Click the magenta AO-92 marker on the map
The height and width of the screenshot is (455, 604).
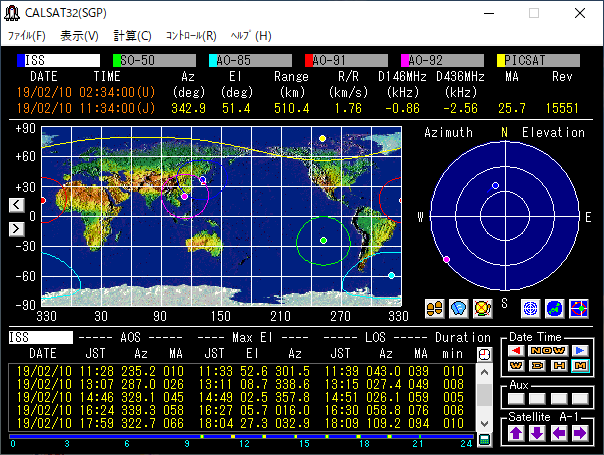(x=184, y=196)
